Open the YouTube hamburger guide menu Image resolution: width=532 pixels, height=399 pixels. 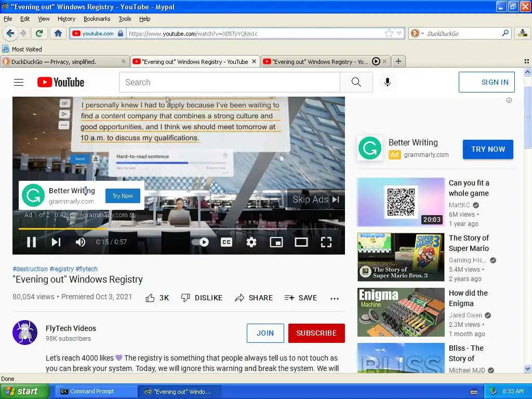(19, 82)
